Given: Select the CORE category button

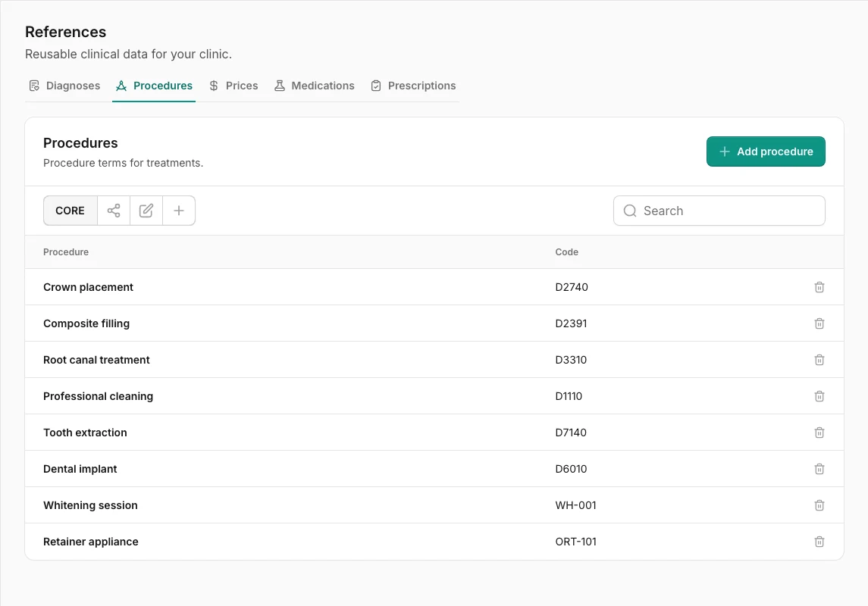Looking at the screenshot, I should point(71,211).
